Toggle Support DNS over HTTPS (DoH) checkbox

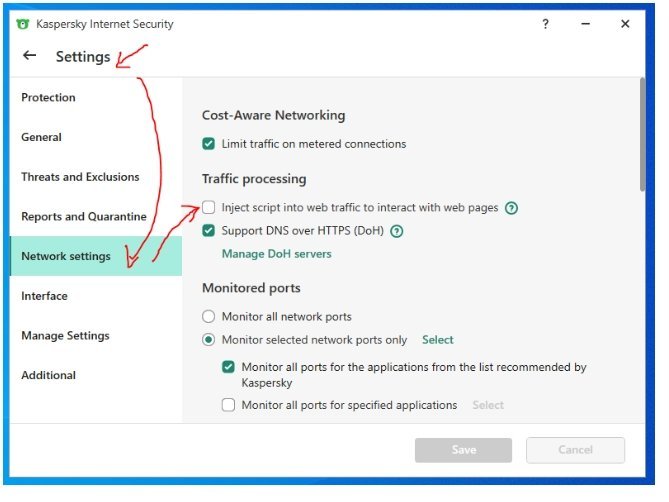(209, 231)
